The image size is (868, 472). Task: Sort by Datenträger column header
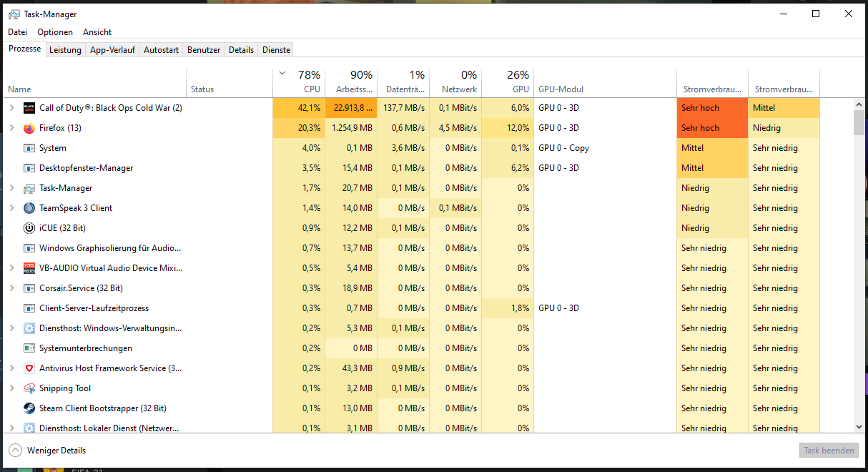click(403, 82)
